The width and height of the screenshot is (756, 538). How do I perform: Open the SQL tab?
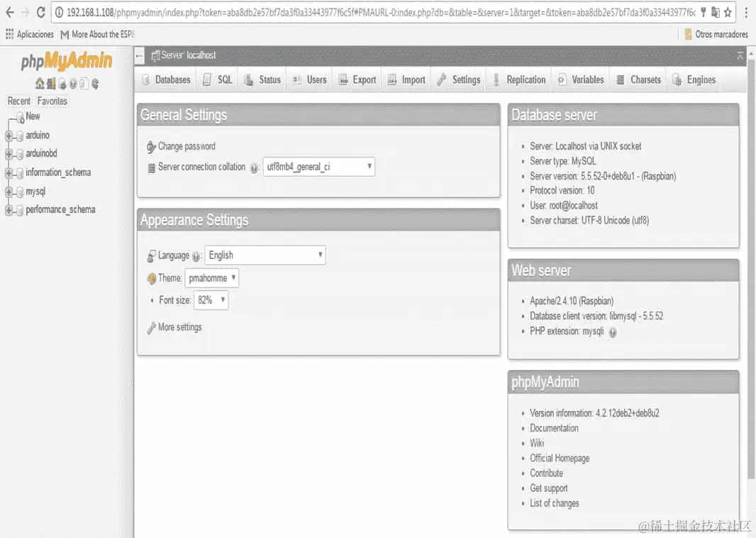(218, 80)
